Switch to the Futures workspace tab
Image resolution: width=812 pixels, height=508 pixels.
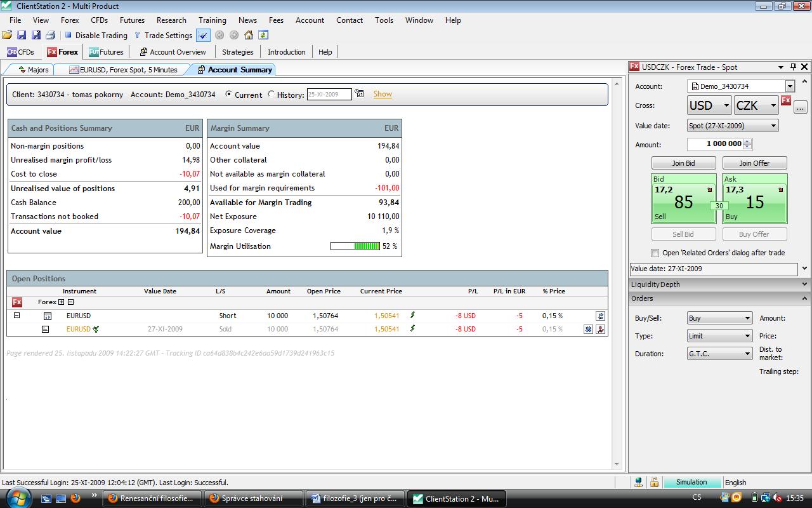[x=106, y=52]
